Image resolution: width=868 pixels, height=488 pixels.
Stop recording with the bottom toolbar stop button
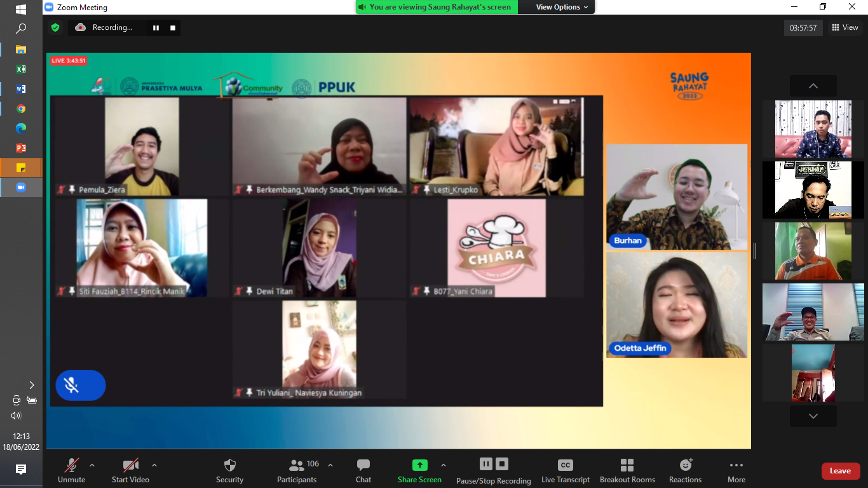coord(502,464)
